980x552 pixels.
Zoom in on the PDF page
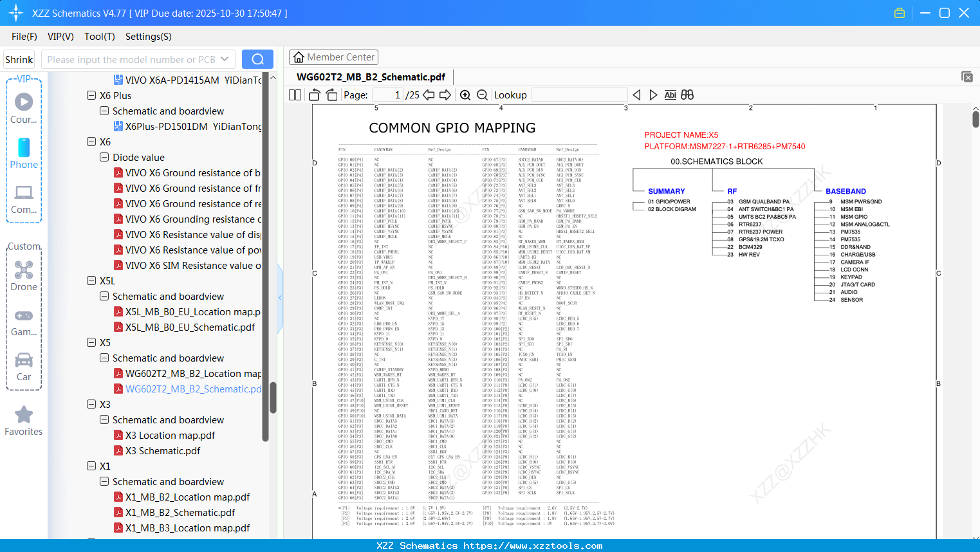465,95
